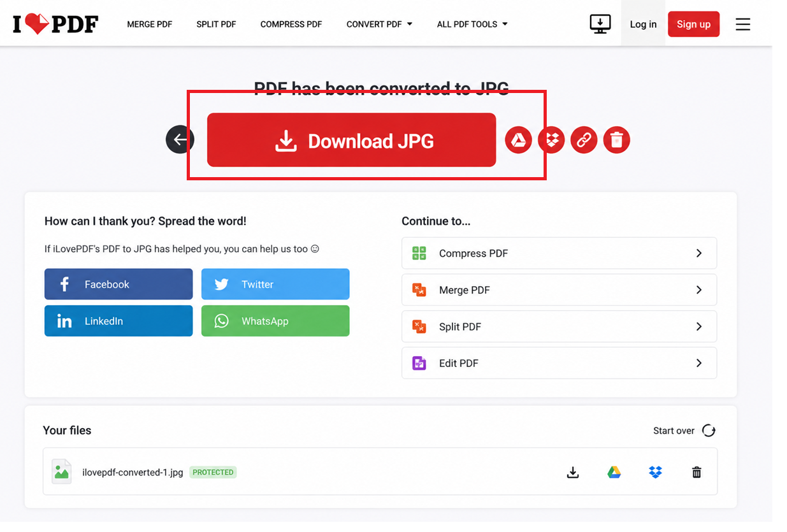Viewport: 787px width, 532px height.
Task: Open the hamburger menu
Action: pos(742,24)
